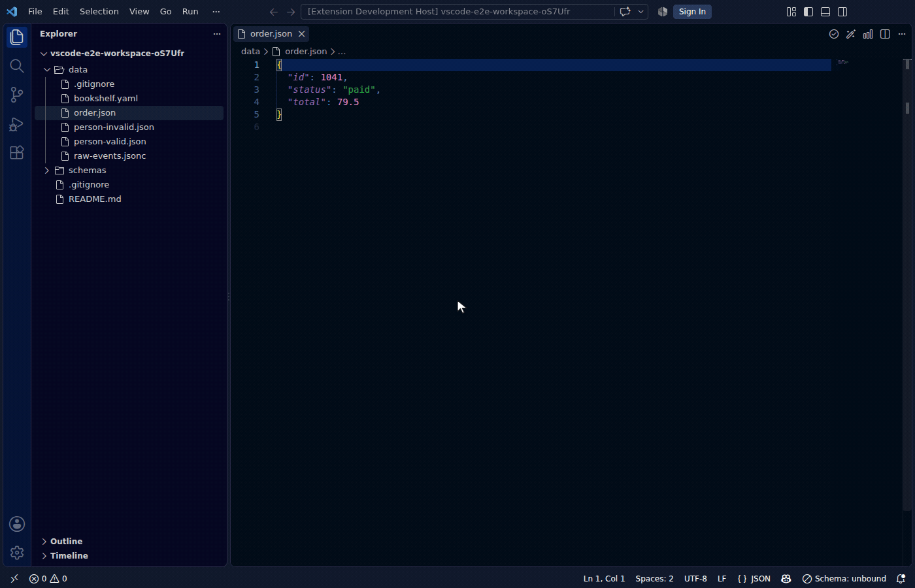Click the circled checkmark validate icon

834,34
